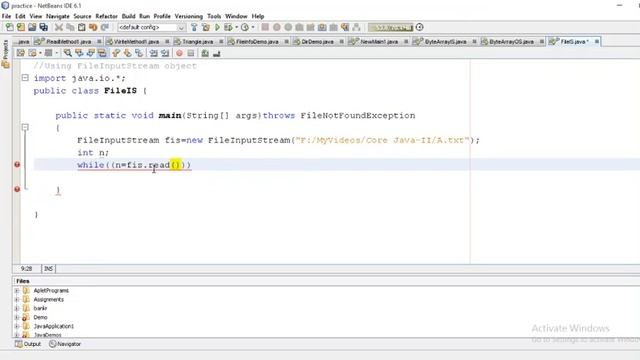Go to previous bookmark icon
This screenshot has height=360, width=640.
(116, 53)
